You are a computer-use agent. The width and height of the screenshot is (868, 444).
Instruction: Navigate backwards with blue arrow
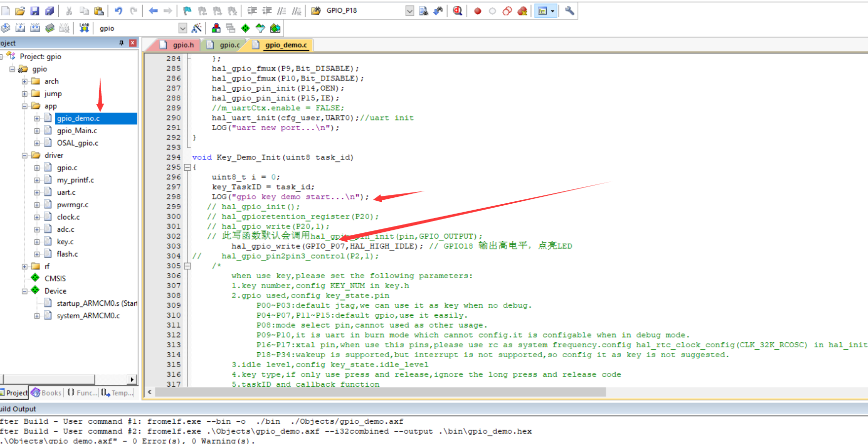tap(153, 11)
